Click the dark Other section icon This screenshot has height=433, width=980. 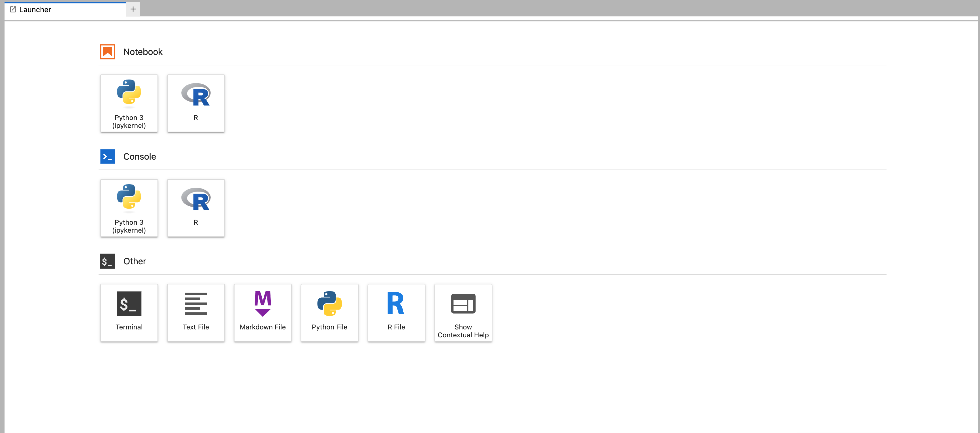pos(107,261)
